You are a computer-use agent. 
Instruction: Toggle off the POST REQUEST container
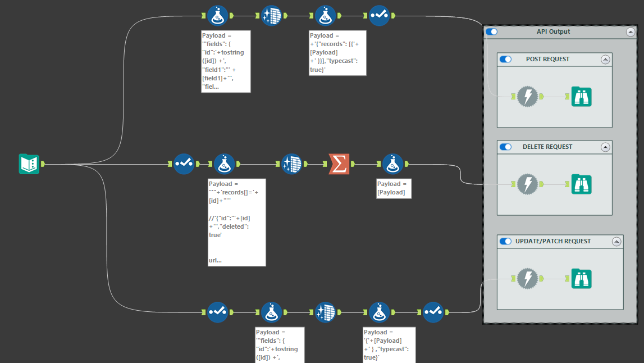(505, 59)
